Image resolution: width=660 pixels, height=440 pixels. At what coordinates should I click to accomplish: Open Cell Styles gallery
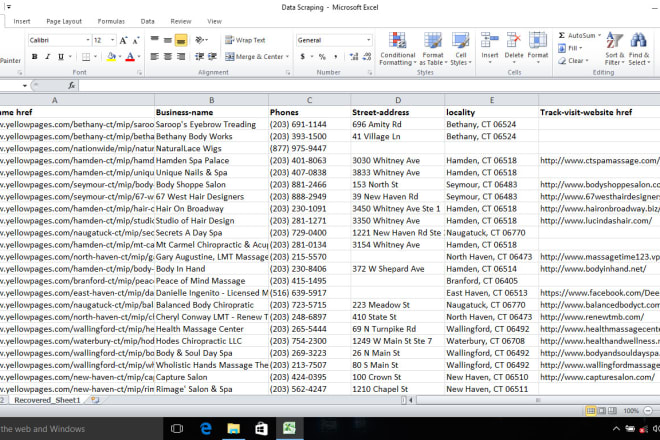460,49
